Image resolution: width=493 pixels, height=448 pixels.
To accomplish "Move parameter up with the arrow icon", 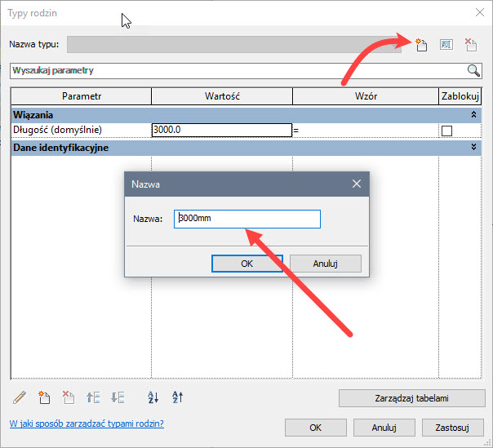I will point(93,398).
